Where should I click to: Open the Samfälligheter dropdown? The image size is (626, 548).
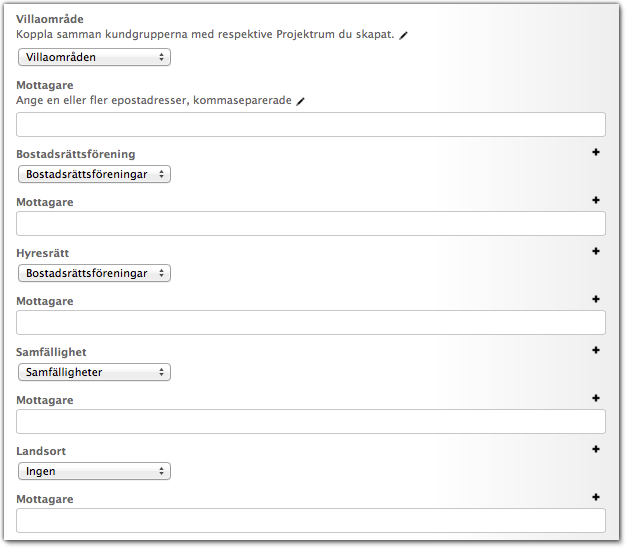pyautogui.click(x=94, y=372)
